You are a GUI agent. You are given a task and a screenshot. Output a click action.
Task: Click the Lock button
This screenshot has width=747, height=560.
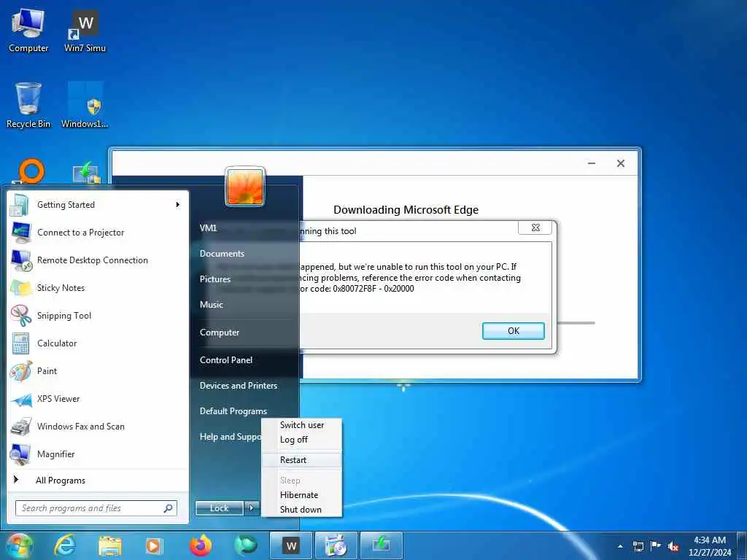click(219, 508)
